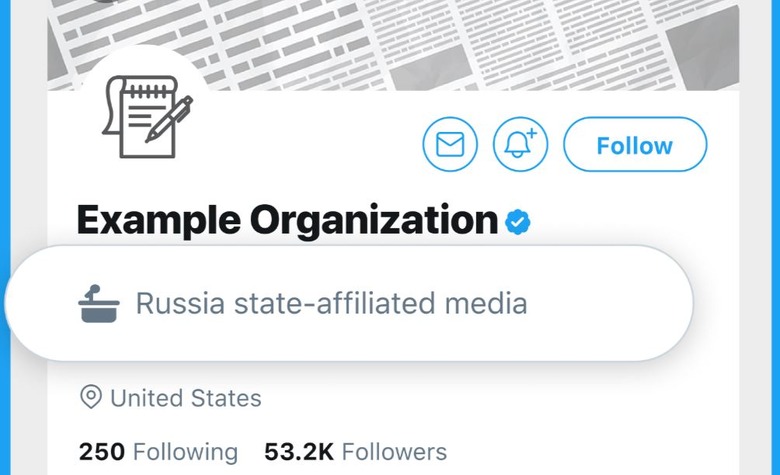The height and width of the screenshot is (475, 780).
Task: Click the bold "250" following count
Action: [101, 452]
